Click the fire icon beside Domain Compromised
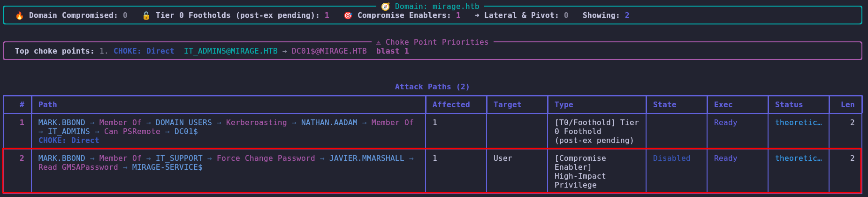Screen dimensions: 868x197 [19, 16]
